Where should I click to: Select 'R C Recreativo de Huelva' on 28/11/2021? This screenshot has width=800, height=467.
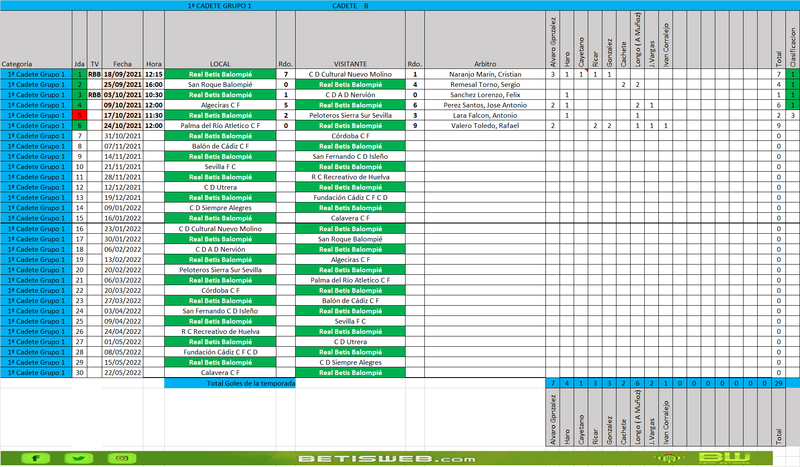click(351, 177)
